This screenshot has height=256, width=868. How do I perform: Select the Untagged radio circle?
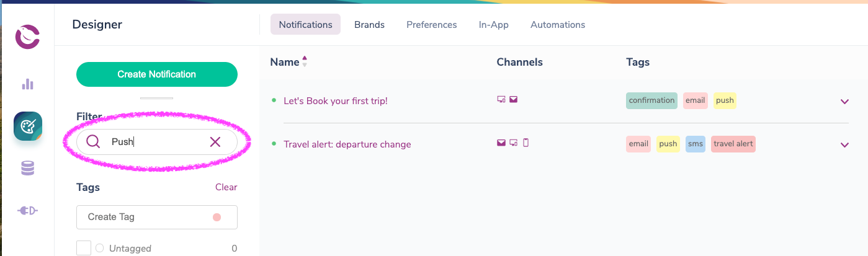[100, 249]
